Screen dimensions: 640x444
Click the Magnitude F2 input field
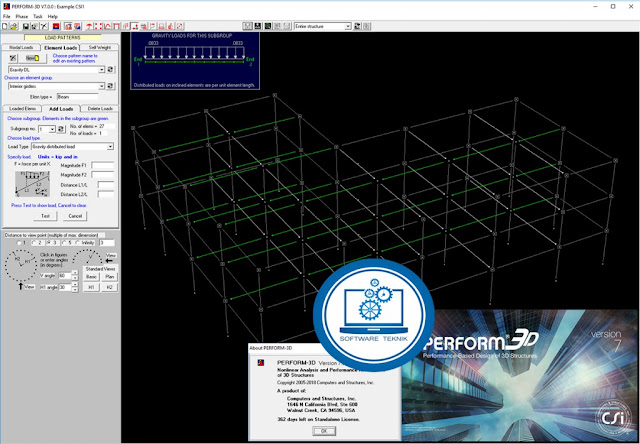(x=102, y=175)
